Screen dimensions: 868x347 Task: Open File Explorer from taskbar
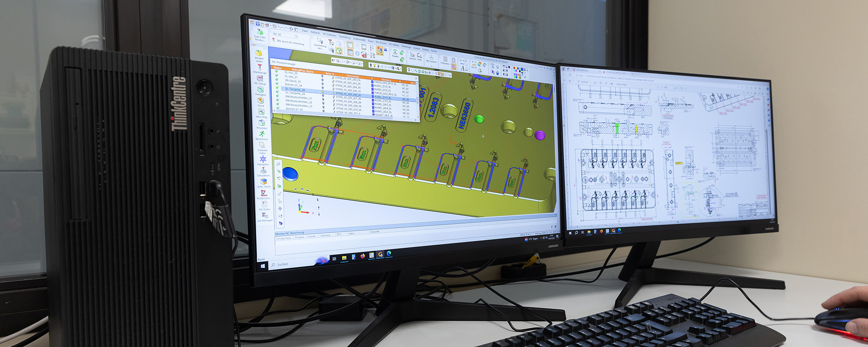click(344, 258)
